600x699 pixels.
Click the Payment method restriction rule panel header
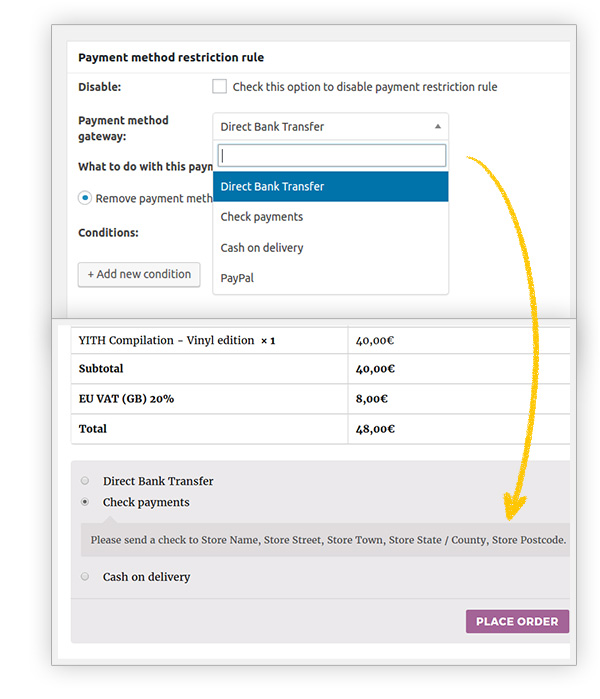pyautogui.click(x=171, y=58)
